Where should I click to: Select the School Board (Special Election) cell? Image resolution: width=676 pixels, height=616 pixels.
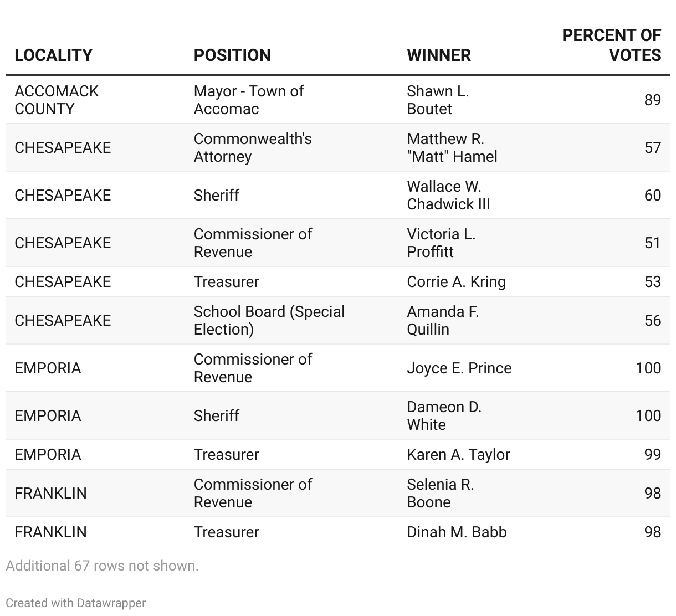[269, 320]
